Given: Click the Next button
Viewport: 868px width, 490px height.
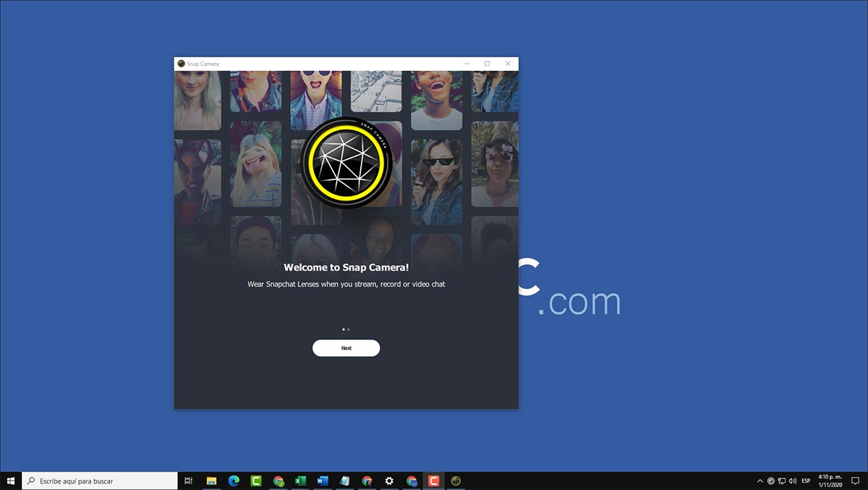Looking at the screenshot, I should pos(346,348).
